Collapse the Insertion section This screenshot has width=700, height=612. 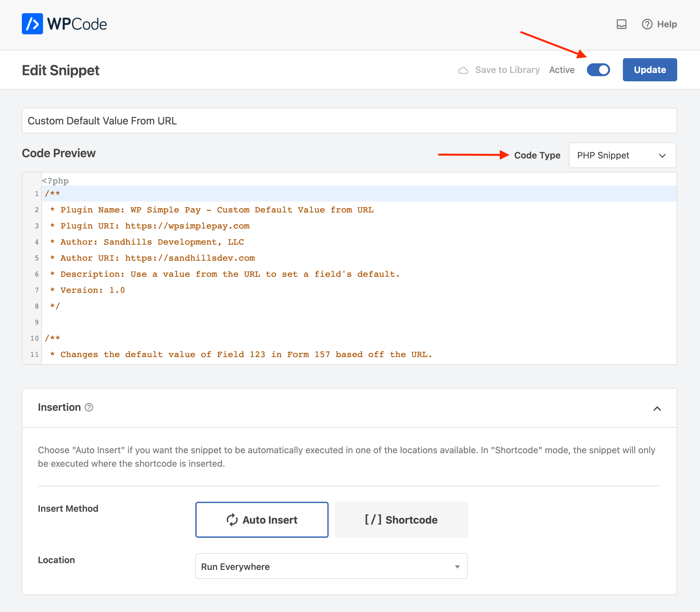(657, 409)
